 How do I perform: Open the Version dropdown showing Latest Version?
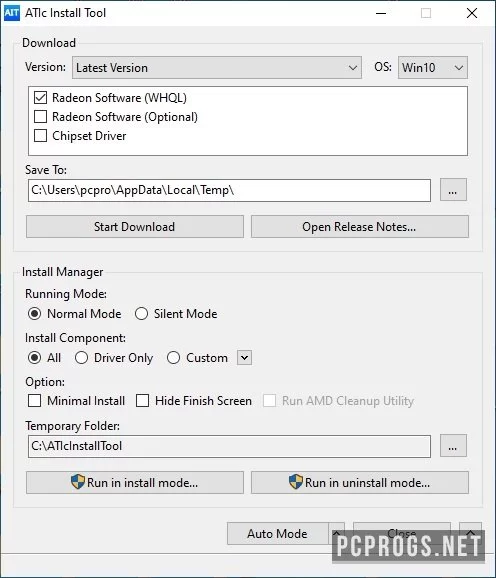coord(217,67)
